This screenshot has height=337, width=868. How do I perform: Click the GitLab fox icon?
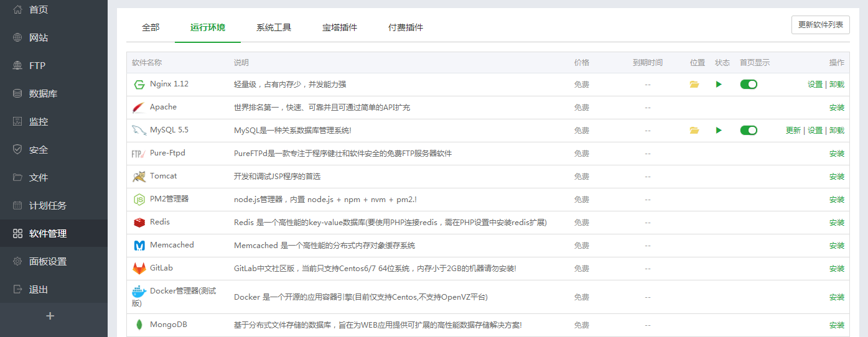139,269
